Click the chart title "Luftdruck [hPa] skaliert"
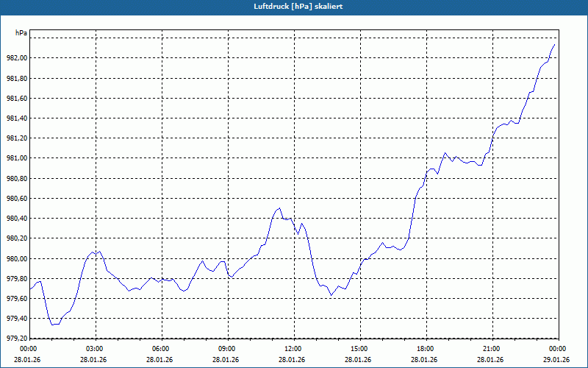This screenshot has width=588, height=368. point(298,7)
